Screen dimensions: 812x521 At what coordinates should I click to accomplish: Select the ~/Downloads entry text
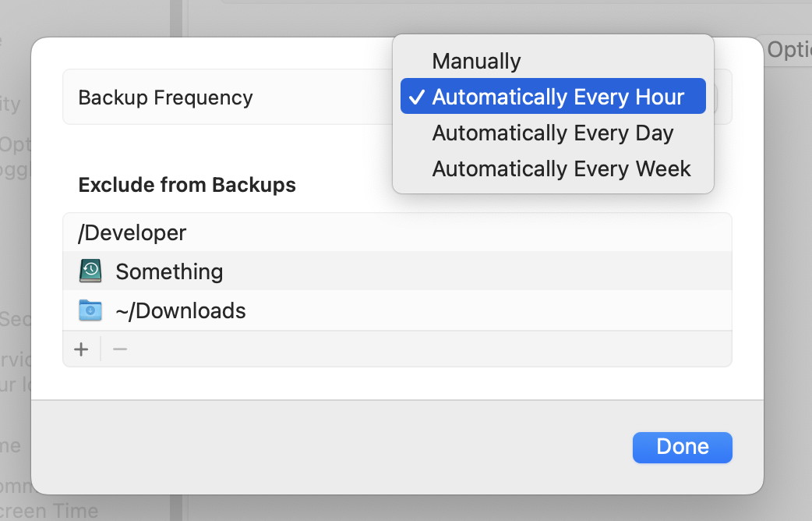click(x=181, y=311)
